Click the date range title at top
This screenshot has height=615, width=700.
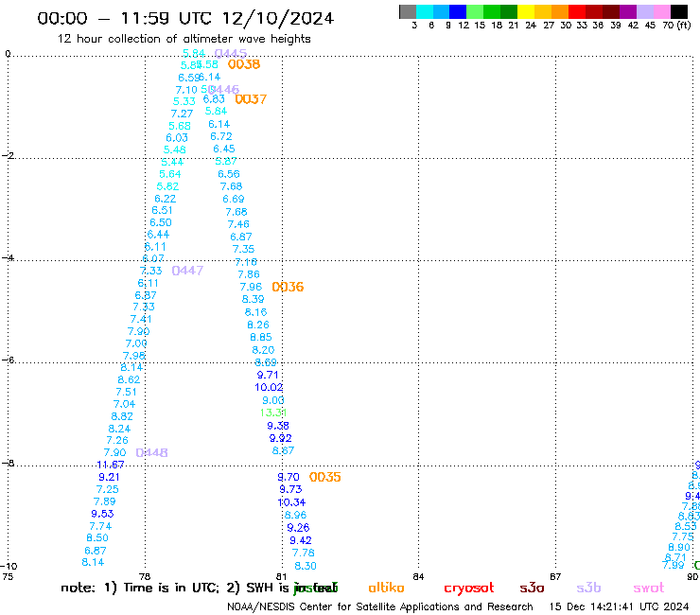pos(185,18)
